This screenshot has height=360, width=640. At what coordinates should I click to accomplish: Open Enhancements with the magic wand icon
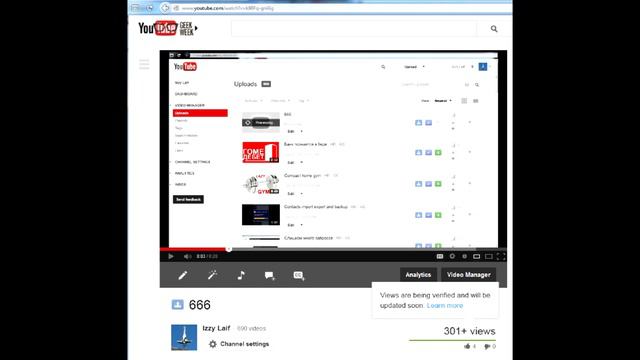[x=212, y=275]
